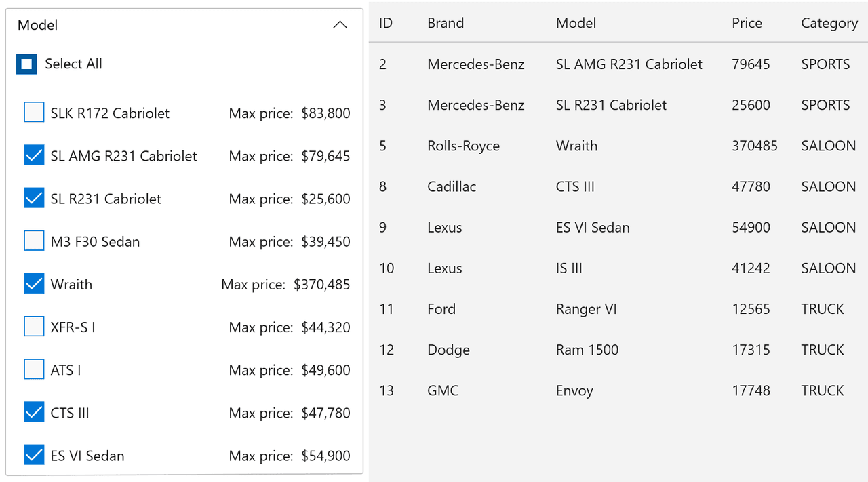The height and width of the screenshot is (482, 868).
Task: Click the Max price $370,485 label
Action: pyautogui.click(x=285, y=285)
